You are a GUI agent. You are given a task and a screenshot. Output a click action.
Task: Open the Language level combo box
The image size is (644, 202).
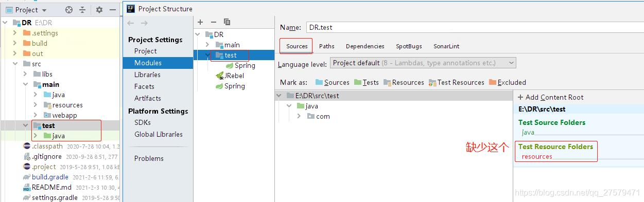pyautogui.click(x=423, y=63)
